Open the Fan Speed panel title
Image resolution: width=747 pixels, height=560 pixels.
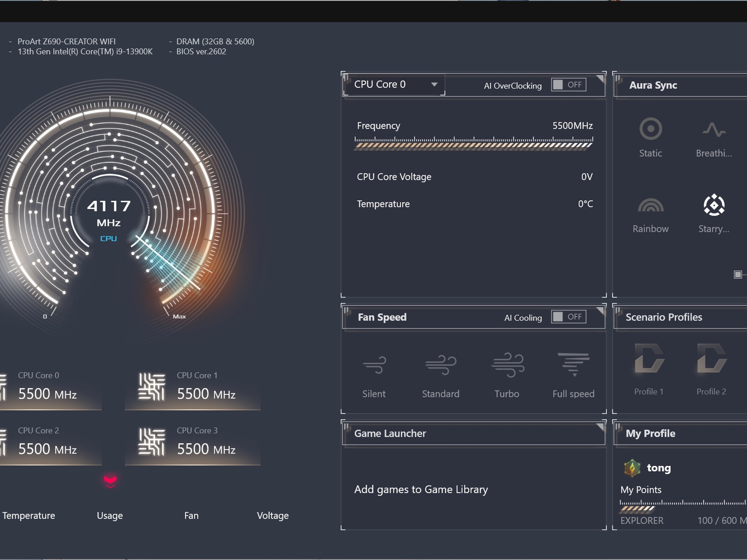click(382, 317)
